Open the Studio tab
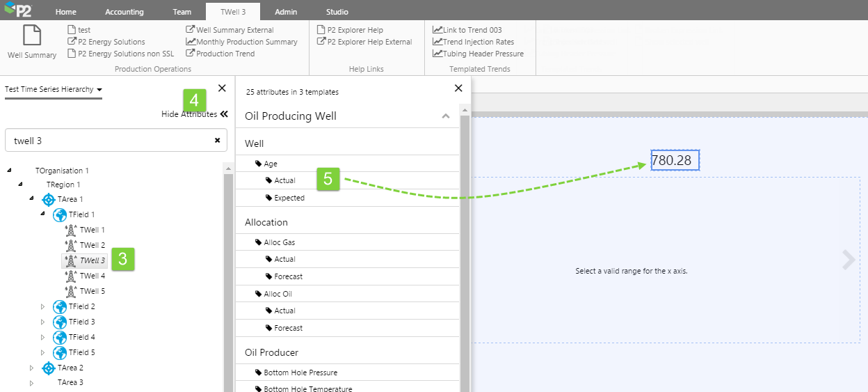 pos(337,12)
